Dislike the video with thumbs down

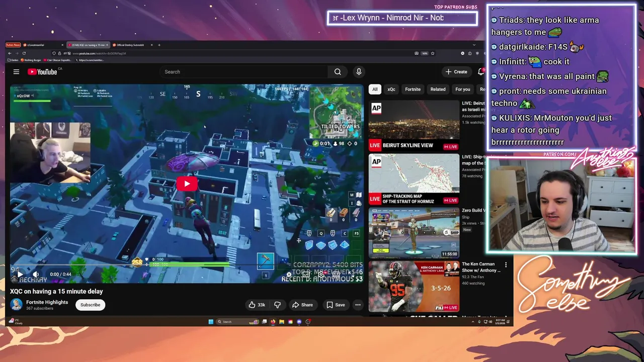click(x=277, y=305)
